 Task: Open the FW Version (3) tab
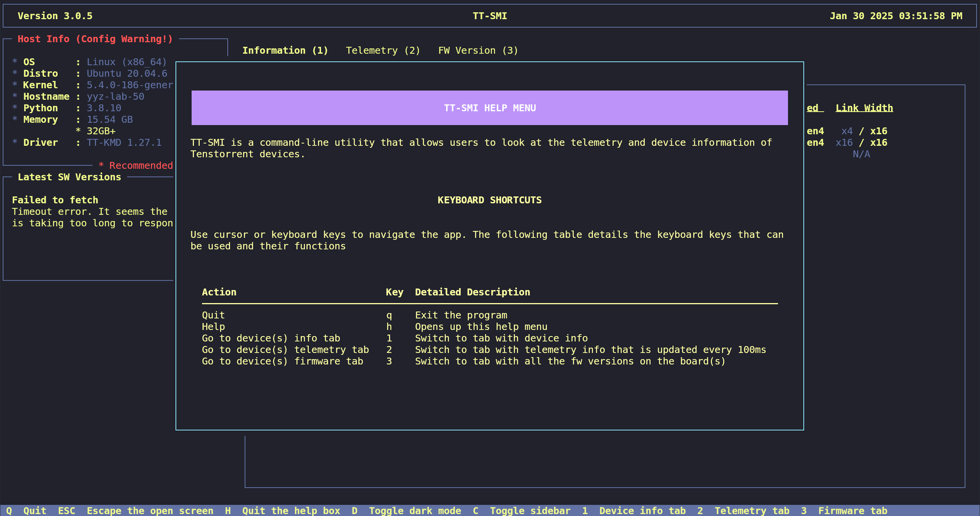coord(478,50)
